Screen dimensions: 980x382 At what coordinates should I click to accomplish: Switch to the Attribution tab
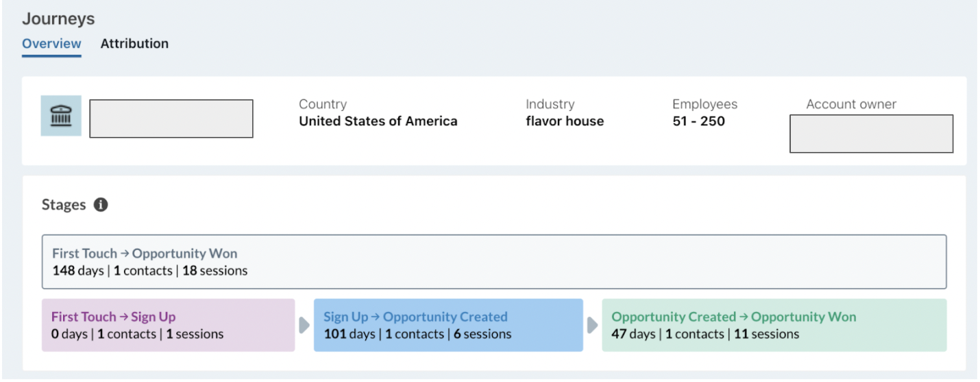pyautogui.click(x=134, y=44)
